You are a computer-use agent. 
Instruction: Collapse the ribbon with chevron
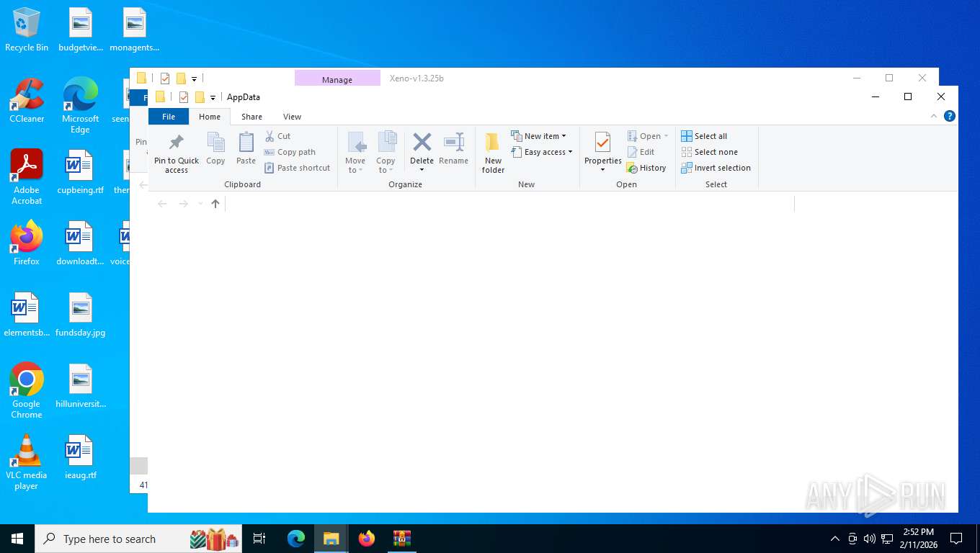(934, 116)
